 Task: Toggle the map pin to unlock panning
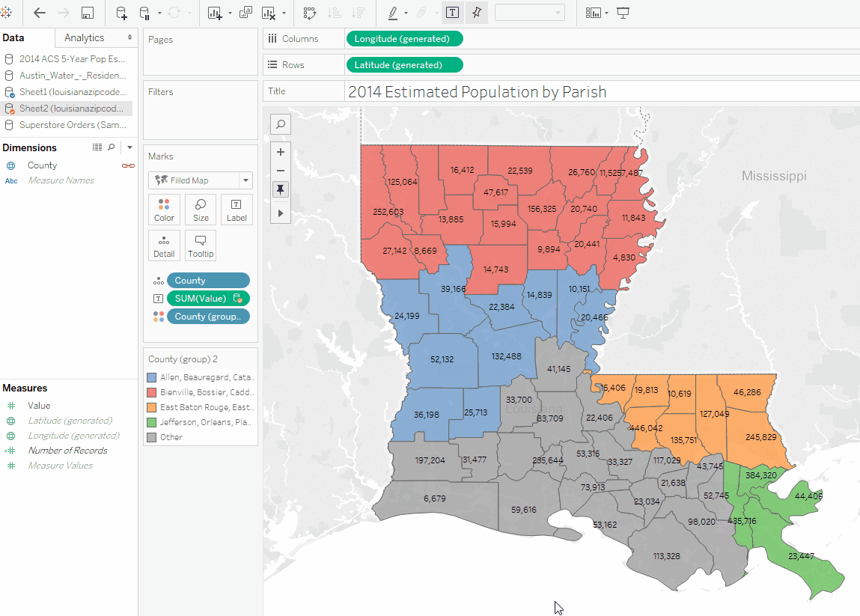[280, 189]
